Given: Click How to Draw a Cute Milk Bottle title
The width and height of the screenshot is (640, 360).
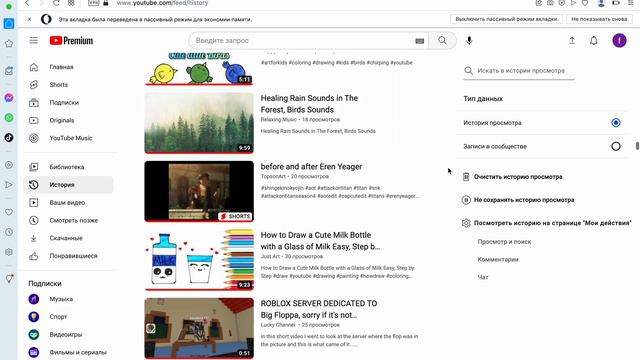Looking at the screenshot, I should (x=320, y=241).
